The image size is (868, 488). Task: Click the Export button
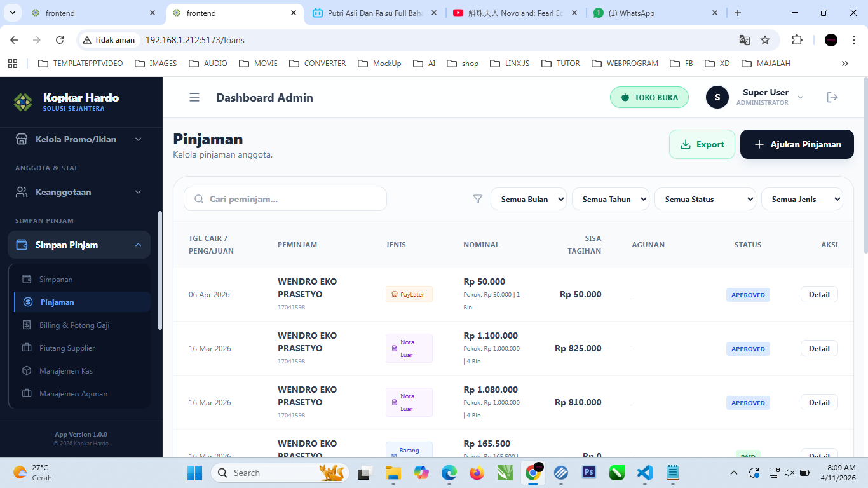(702, 144)
